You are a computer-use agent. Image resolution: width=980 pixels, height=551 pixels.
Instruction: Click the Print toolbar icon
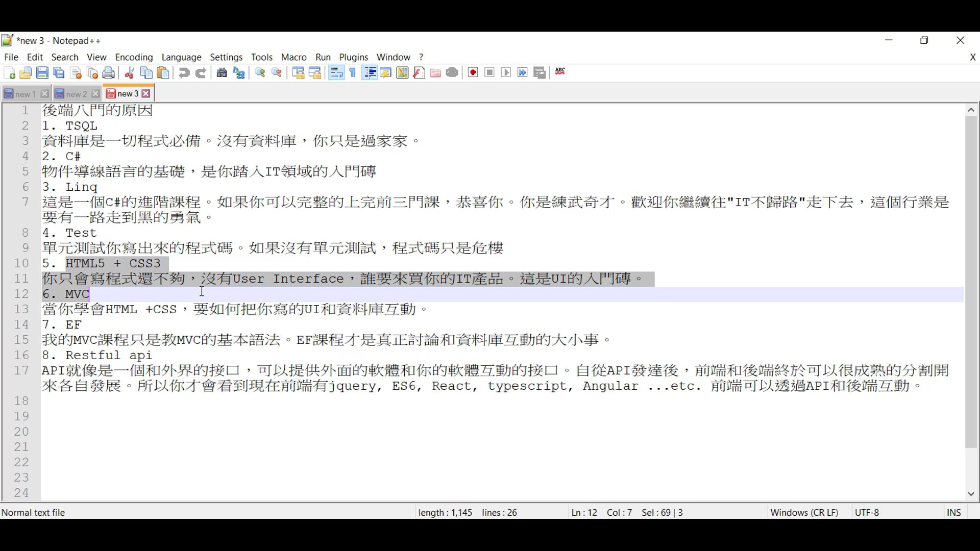(x=109, y=73)
